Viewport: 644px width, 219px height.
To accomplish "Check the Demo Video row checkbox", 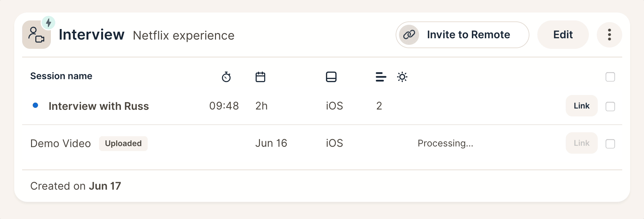I will [610, 143].
